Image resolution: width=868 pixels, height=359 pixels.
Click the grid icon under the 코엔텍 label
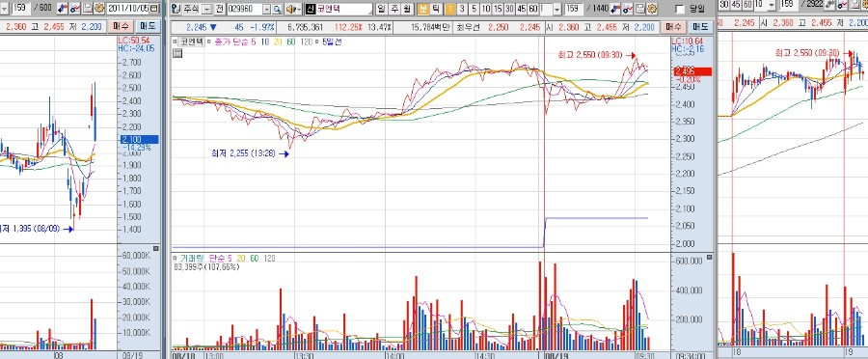point(177,53)
